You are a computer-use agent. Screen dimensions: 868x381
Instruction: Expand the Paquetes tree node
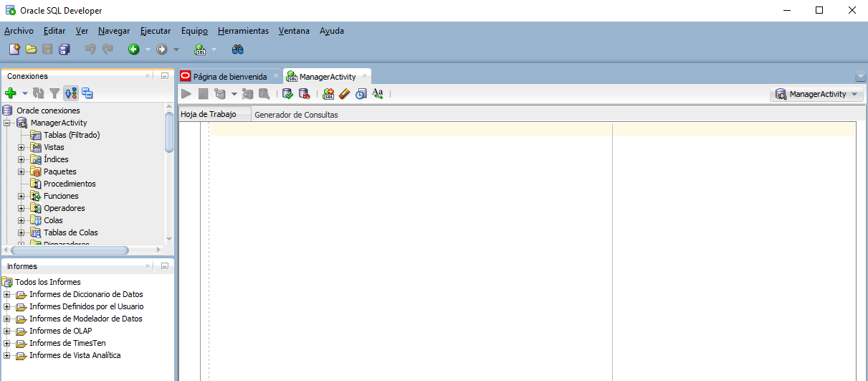point(22,171)
